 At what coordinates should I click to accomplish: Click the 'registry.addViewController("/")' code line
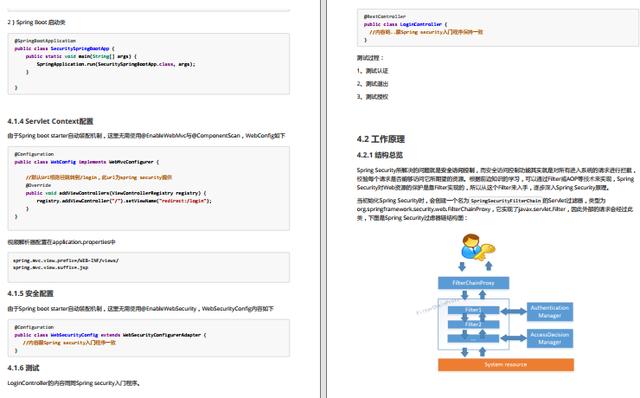[x=124, y=201]
